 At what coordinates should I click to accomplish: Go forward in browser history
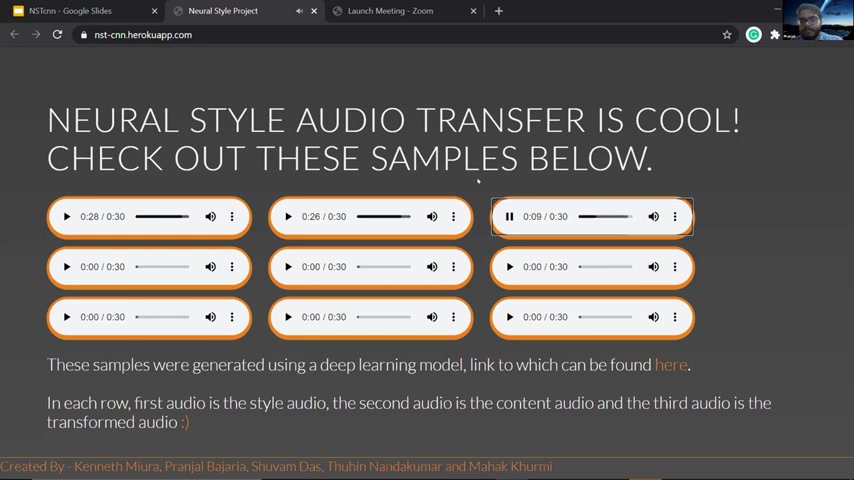point(36,35)
